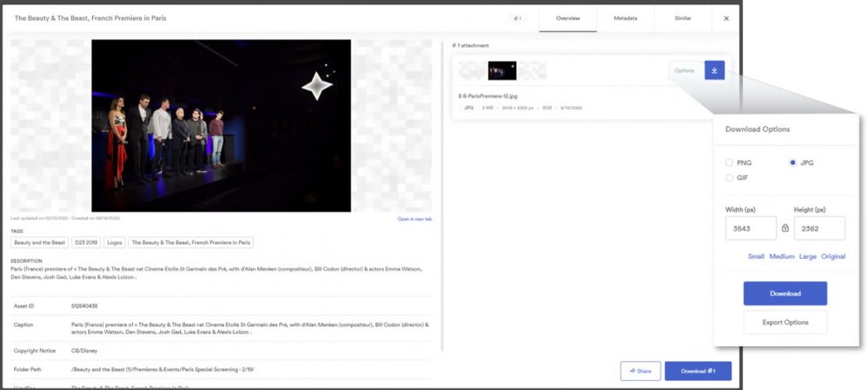Click the Share button
The width and height of the screenshot is (868, 390).
click(x=641, y=371)
